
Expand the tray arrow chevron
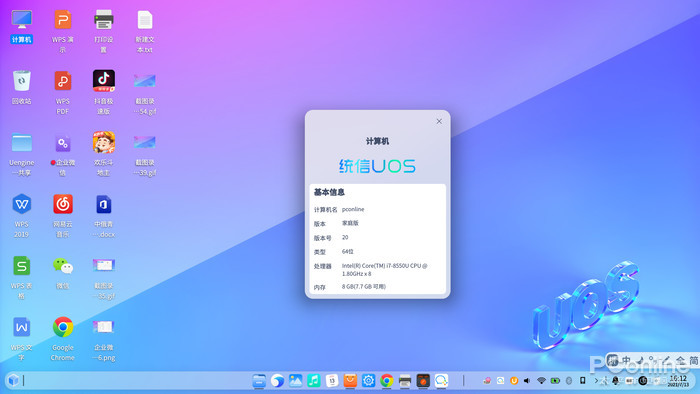pos(596,381)
